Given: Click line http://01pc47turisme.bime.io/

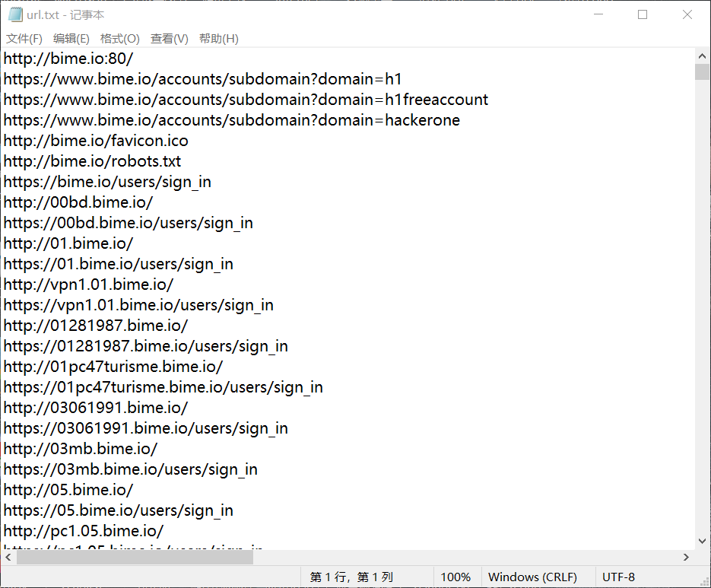Looking at the screenshot, I should [x=113, y=367].
